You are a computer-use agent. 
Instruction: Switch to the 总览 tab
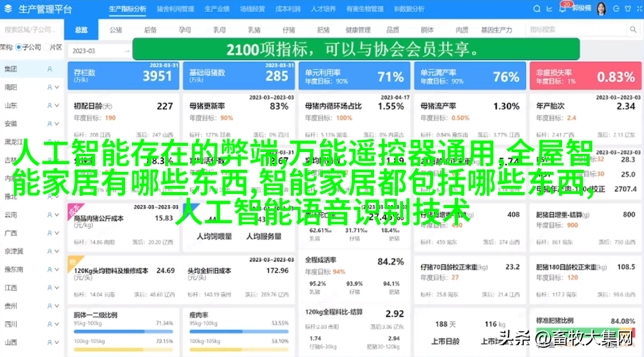pos(81,30)
